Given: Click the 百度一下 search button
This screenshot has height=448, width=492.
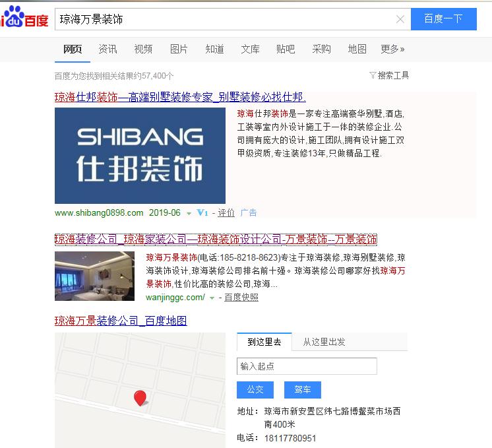Looking at the screenshot, I should click(x=444, y=19).
